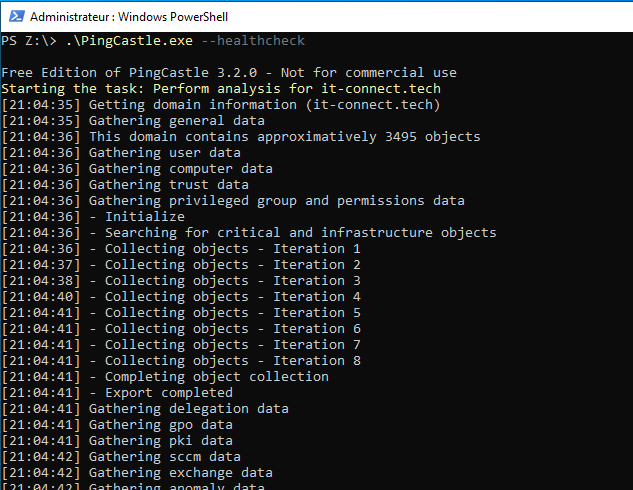Click the 'Collecting objects - Iteration 1' line
Image resolution: width=633 pixels, height=490 pixels.
point(232,249)
